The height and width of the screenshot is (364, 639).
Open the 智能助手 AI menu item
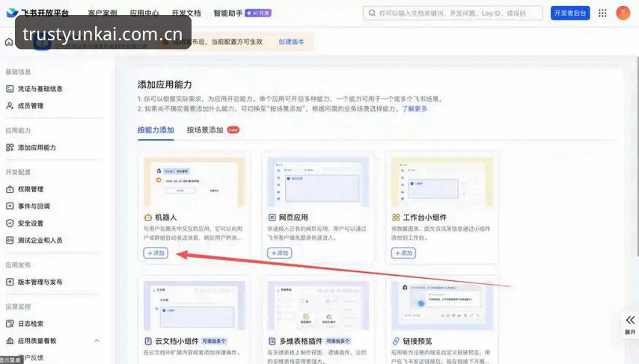242,13
